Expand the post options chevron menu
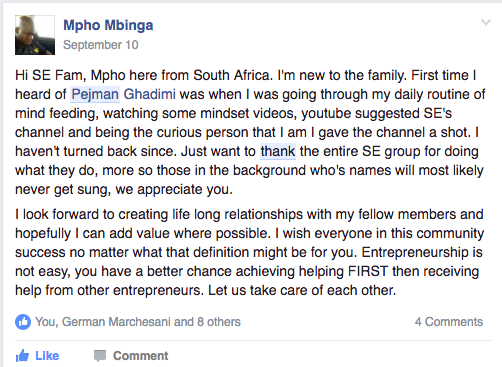Viewport: 502px width, 367px height. (486, 22)
